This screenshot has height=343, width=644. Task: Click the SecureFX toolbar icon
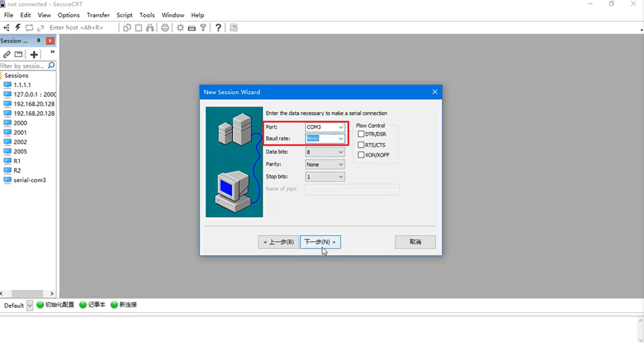(x=233, y=28)
